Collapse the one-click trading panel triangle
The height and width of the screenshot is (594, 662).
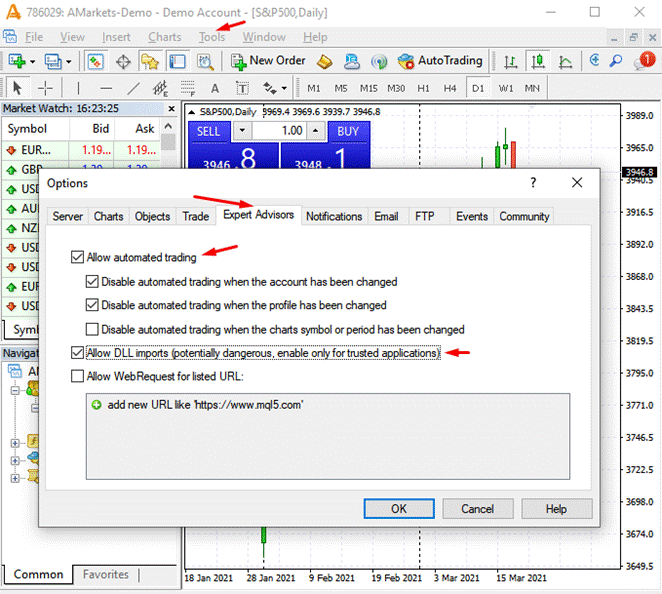[x=191, y=112]
